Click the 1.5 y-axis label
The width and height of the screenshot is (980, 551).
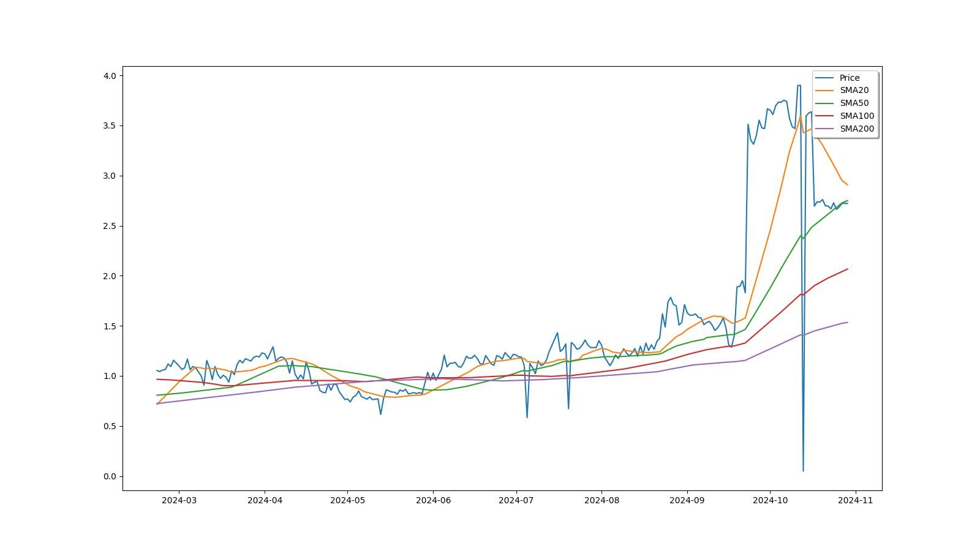pyautogui.click(x=110, y=326)
